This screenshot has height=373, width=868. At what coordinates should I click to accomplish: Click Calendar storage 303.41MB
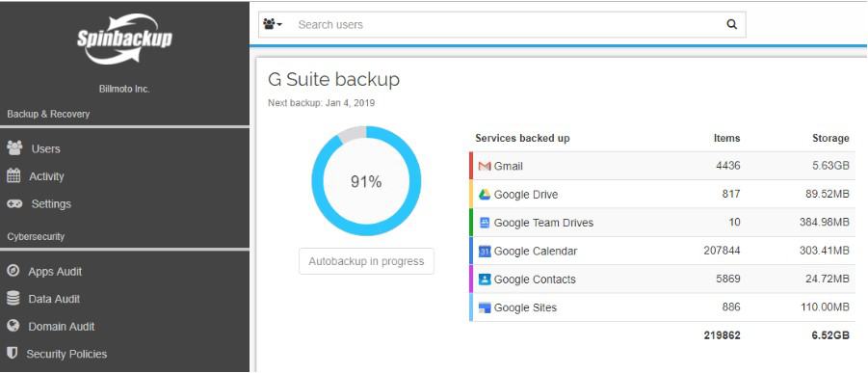[x=825, y=251]
